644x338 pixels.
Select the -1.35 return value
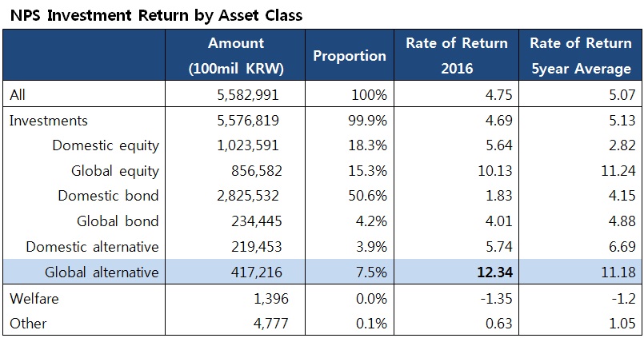pyautogui.click(x=496, y=298)
